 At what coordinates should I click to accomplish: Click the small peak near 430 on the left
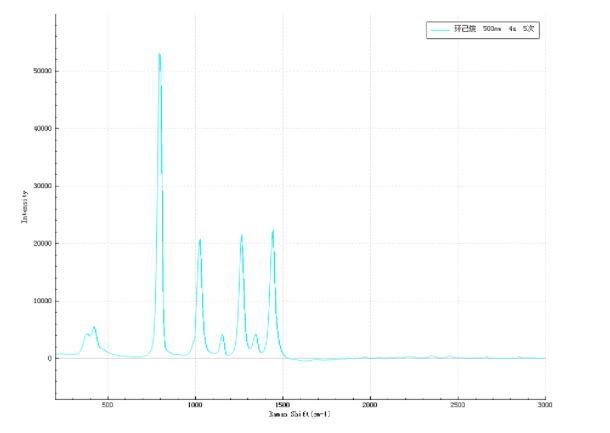94,327
